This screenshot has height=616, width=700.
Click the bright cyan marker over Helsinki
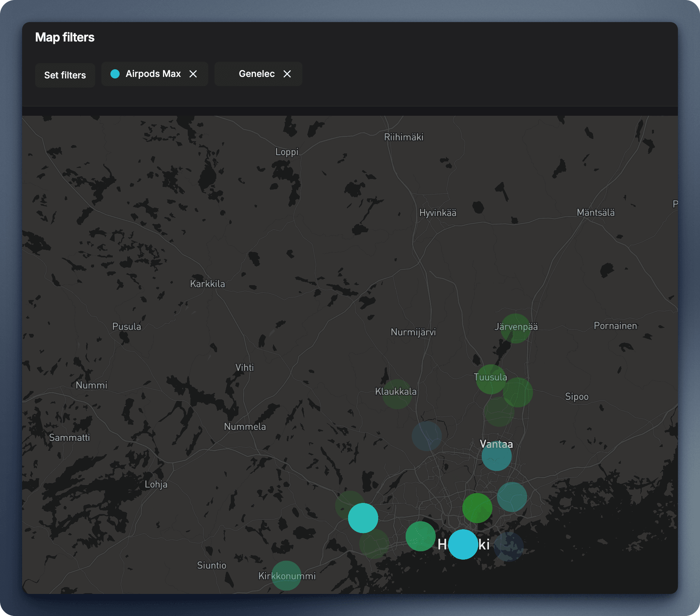(463, 544)
